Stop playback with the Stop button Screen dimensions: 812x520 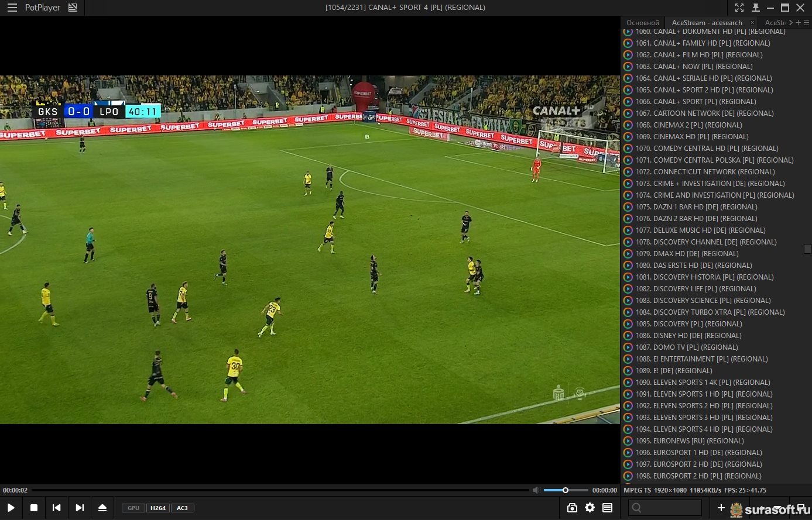(x=34, y=508)
